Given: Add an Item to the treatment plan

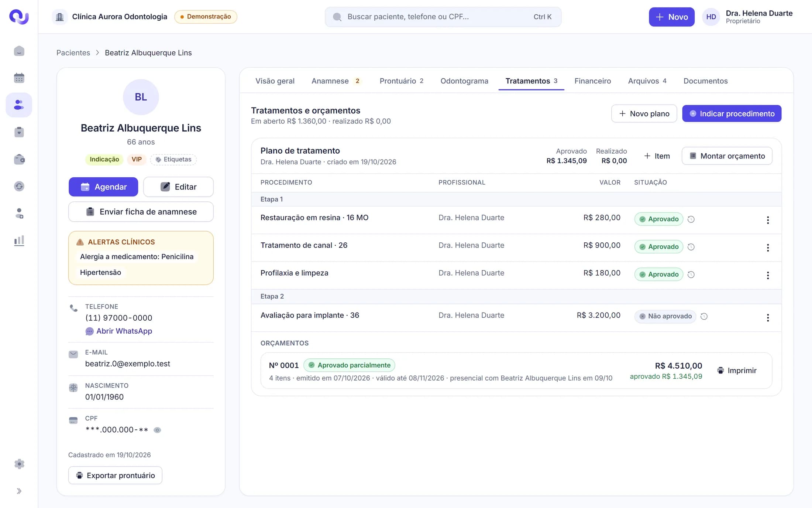Looking at the screenshot, I should click(657, 156).
